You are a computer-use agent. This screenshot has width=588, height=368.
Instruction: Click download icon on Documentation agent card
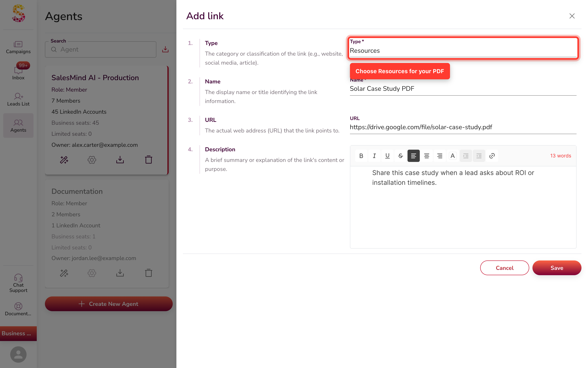coord(120,273)
